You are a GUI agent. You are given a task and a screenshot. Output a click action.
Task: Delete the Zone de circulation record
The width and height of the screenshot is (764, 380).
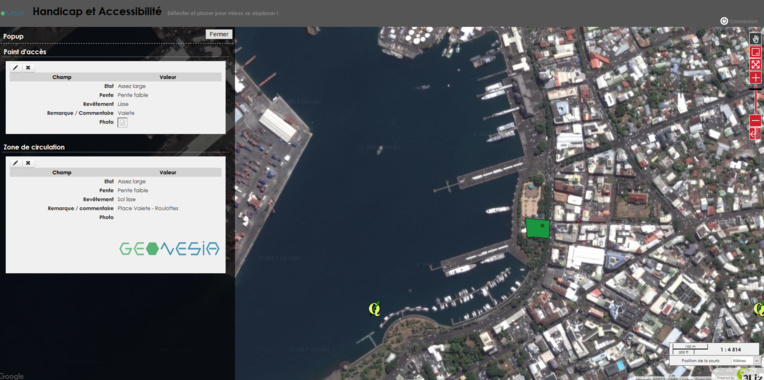point(28,163)
